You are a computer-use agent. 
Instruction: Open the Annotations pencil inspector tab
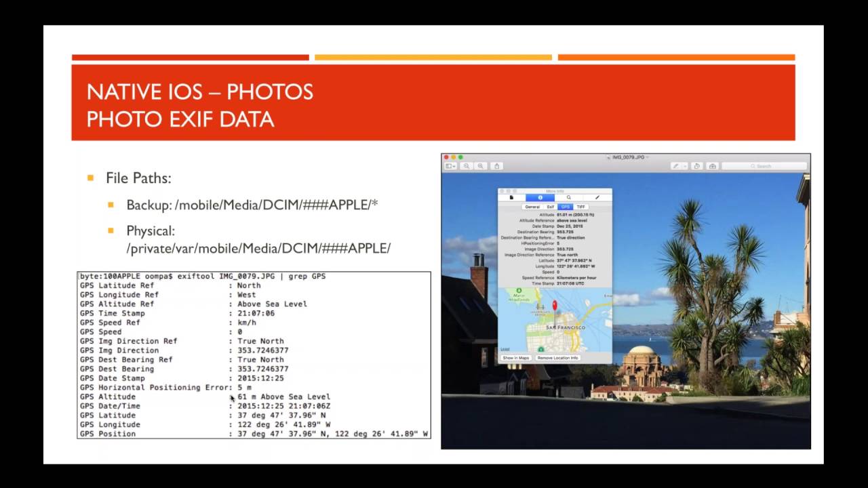pyautogui.click(x=597, y=197)
